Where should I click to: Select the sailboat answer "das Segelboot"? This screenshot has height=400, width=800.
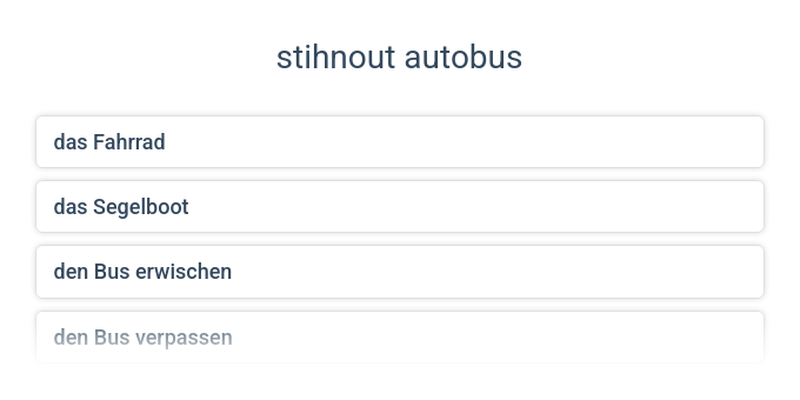click(x=400, y=207)
